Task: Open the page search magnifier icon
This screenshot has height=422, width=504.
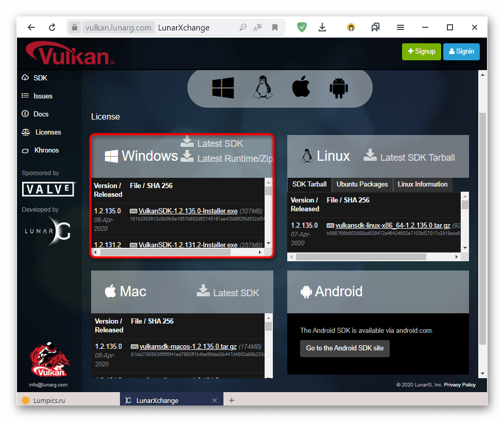Action: (x=243, y=27)
